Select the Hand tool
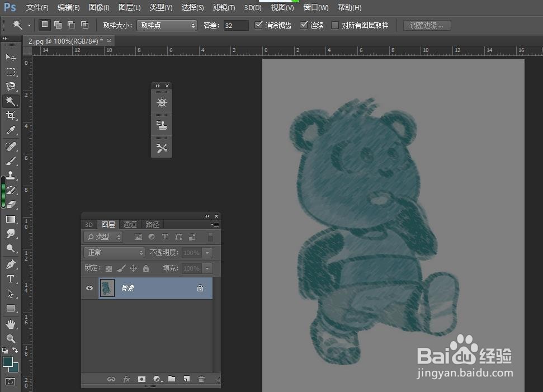Screen dimensions: 543x392 point(11,324)
